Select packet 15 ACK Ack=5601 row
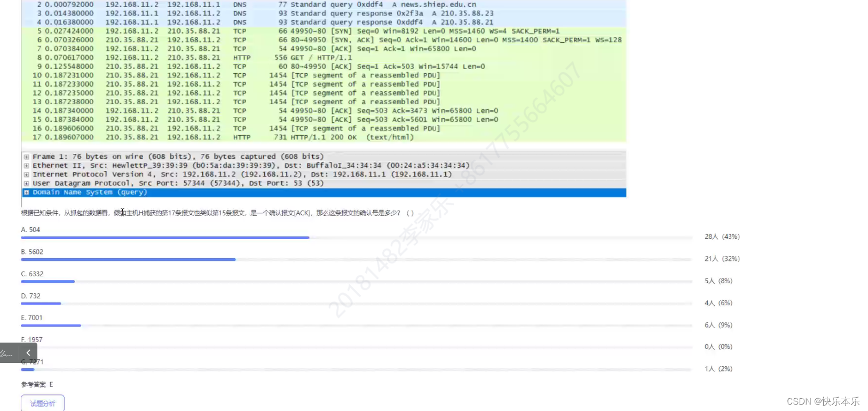Viewport: 868px width, 411px height. click(x=323, y=120)
